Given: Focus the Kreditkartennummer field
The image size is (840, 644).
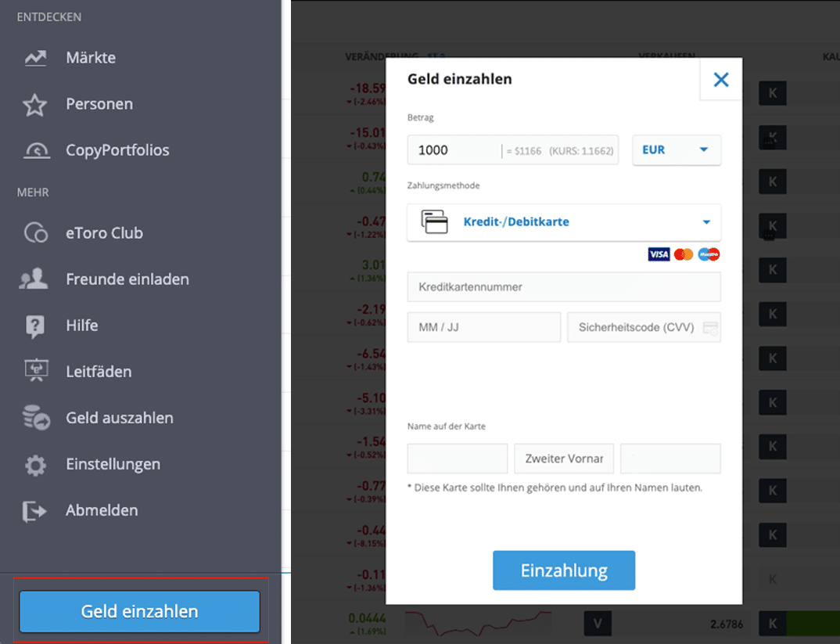Looking at the screenshot, I should 564,287.
